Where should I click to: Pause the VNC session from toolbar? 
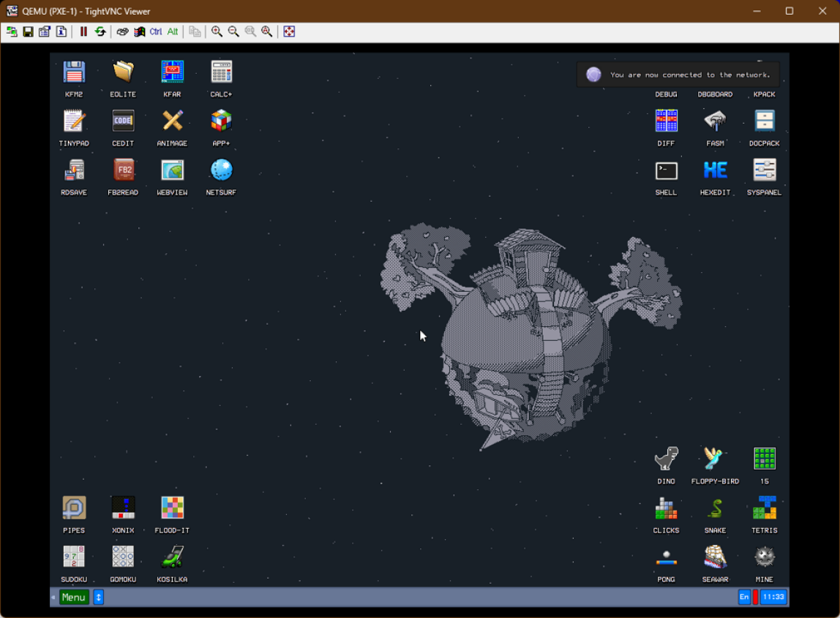(83, 31)
